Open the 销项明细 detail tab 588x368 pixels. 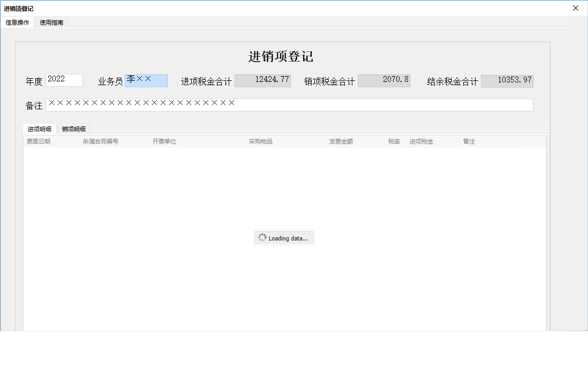pyautogui.click(x=74, y=129)
